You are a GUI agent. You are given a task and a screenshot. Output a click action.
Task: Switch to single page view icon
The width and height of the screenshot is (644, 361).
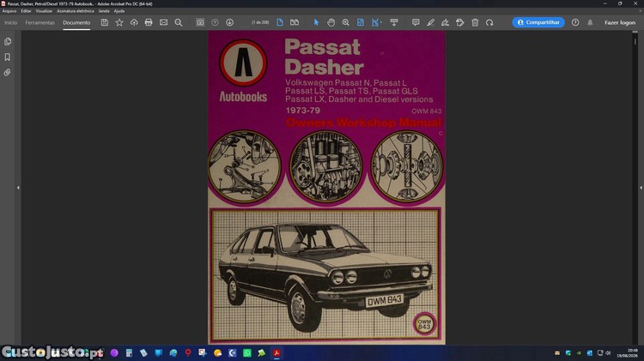(280, 22)
